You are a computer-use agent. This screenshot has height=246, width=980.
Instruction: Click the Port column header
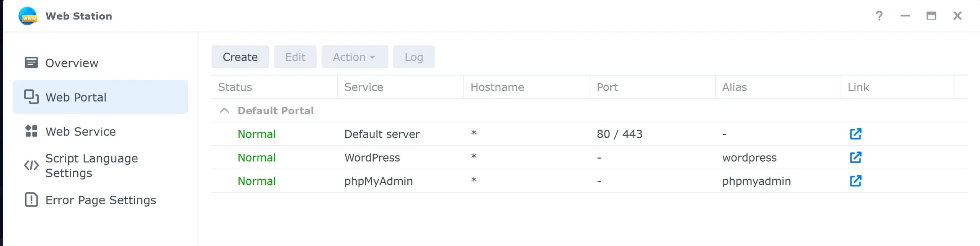point(607,87)
